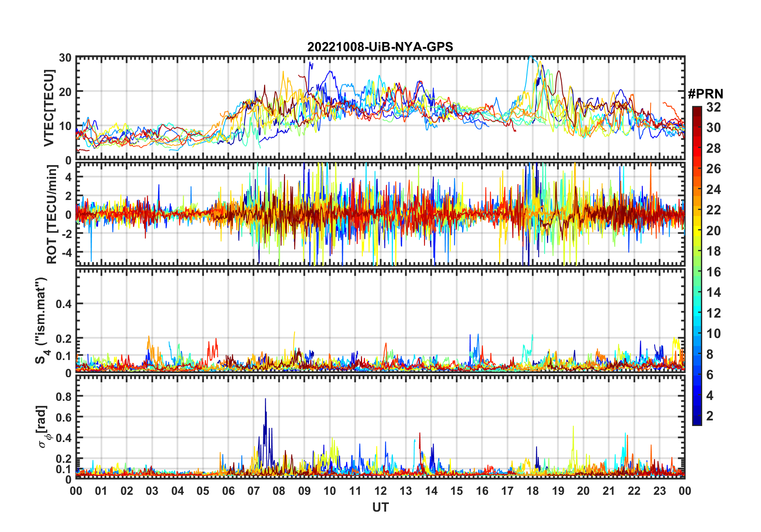Select colorbar tick label 32
This screenshot has width=761, height=532.
[713, 107]
